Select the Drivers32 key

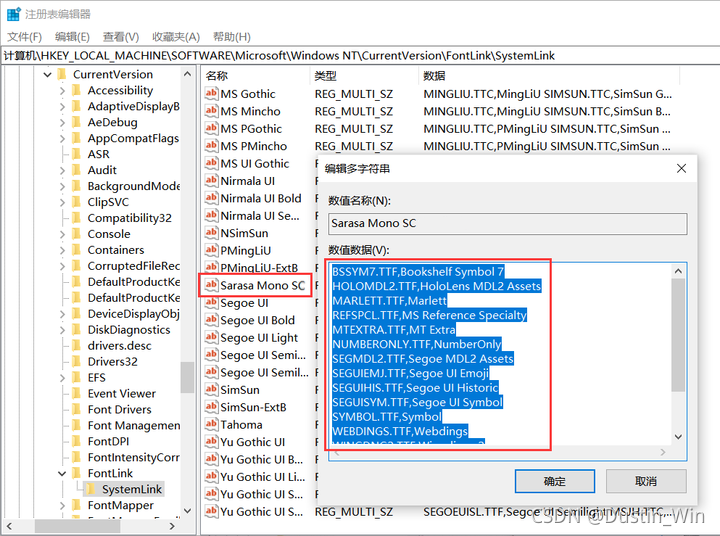click(x=112, y=362)
